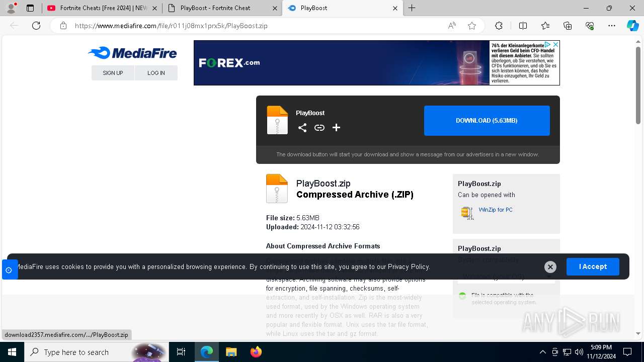Screen dimensions: 644x362
Task: Close the PlayBoost - Fortnite Cheat tab
Action: (274, 8)
